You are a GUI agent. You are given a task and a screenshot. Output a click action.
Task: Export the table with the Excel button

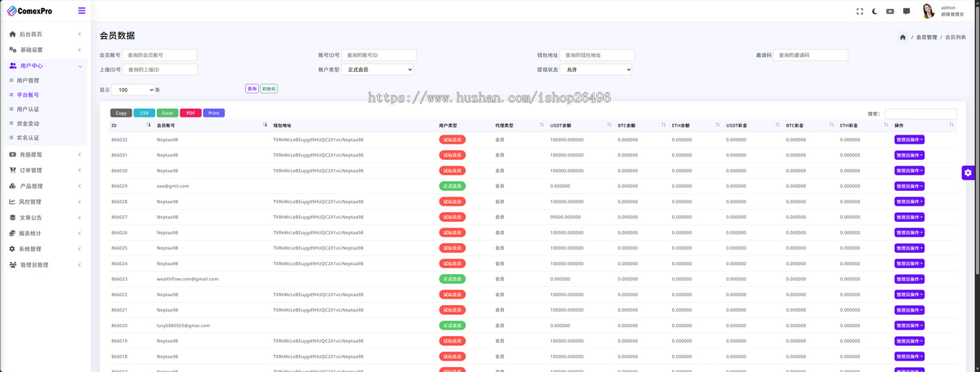pyautogui.click(x=167, y=113)
